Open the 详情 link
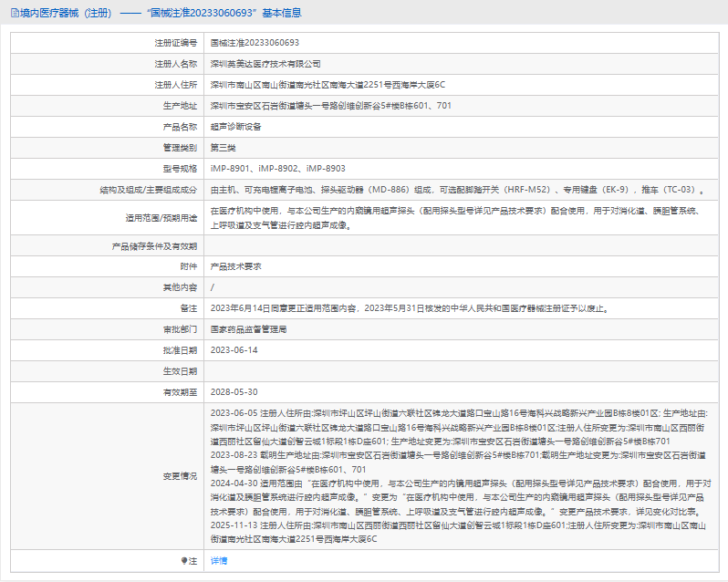The width and height of the screenshot is (728, 582). tap(219, 561)
